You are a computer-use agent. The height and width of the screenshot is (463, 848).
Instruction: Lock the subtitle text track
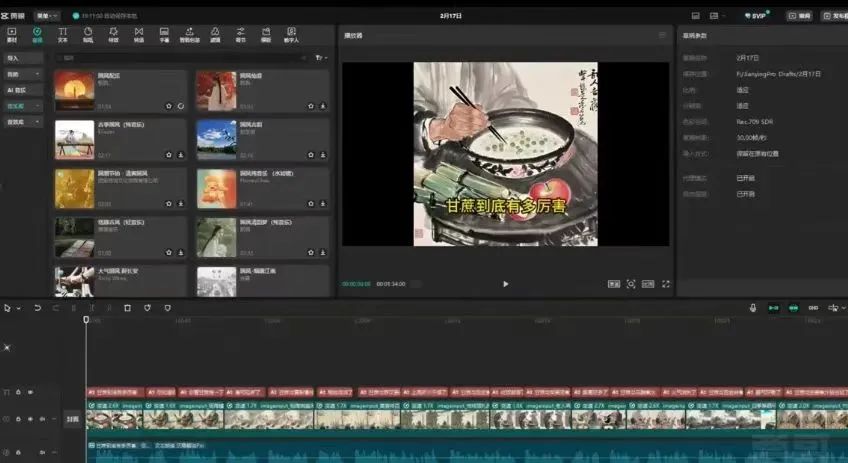pyautogui.click(x=18, y=392)
